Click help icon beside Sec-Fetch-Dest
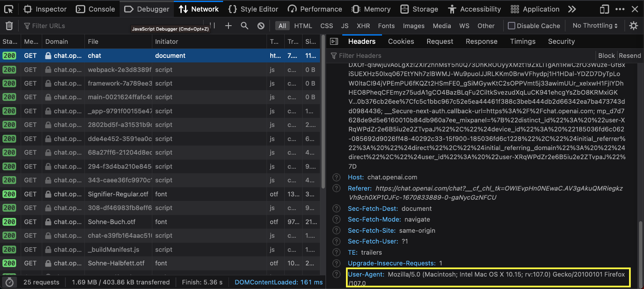Screen dimensions: 644x289 tap(337, 208)
